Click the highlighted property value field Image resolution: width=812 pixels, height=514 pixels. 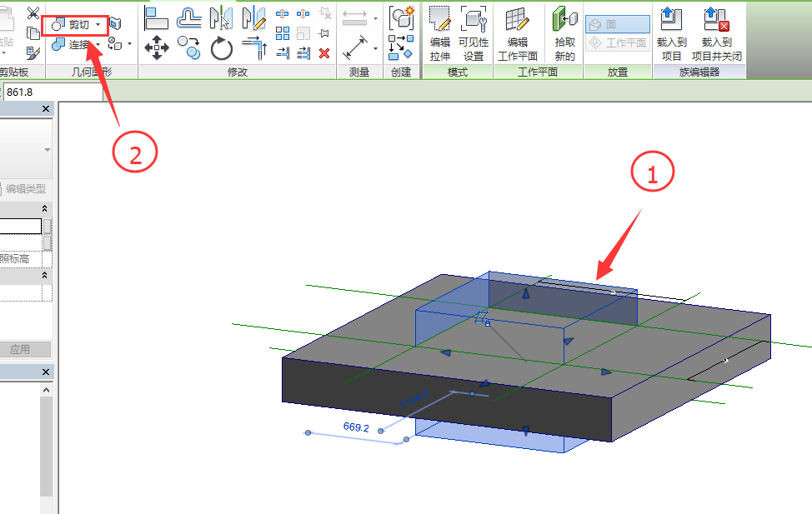(21, 227)
